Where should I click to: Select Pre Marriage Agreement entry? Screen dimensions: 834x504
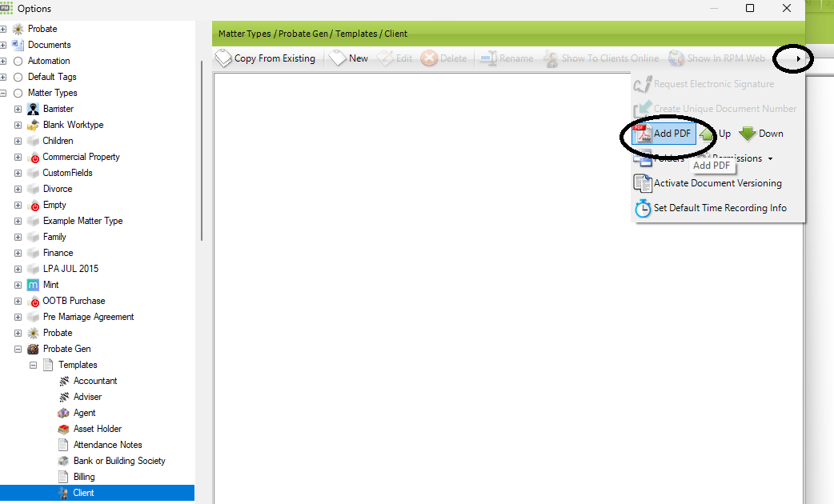coord(88,317)
